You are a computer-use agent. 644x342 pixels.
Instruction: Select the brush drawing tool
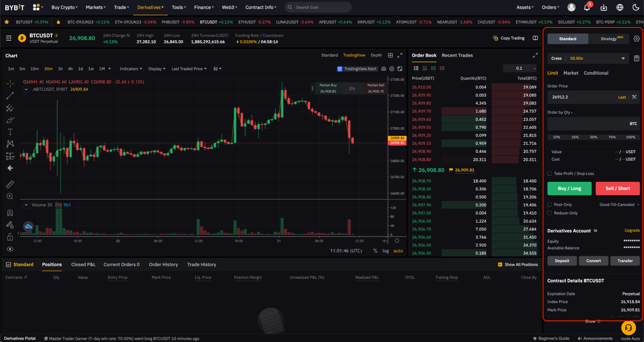pos(10,120)
